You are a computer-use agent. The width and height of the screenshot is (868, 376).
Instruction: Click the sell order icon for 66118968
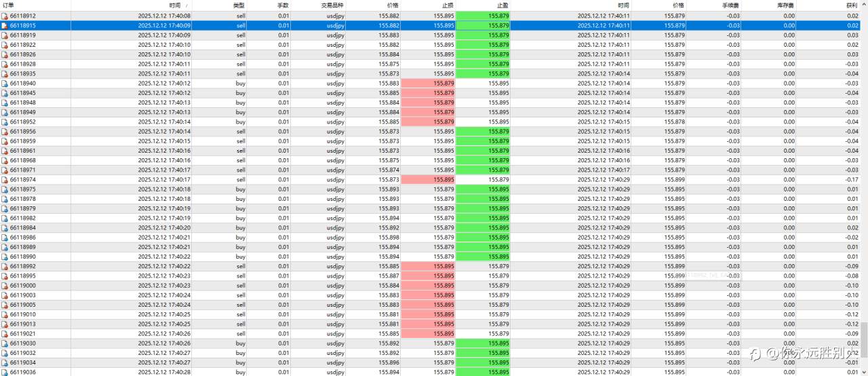click(x=5, y=160)
